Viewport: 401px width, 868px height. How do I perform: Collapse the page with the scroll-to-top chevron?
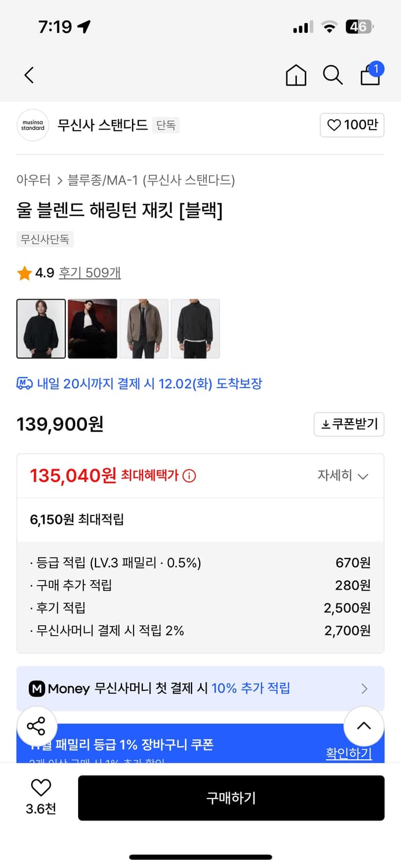coord(364,726)
